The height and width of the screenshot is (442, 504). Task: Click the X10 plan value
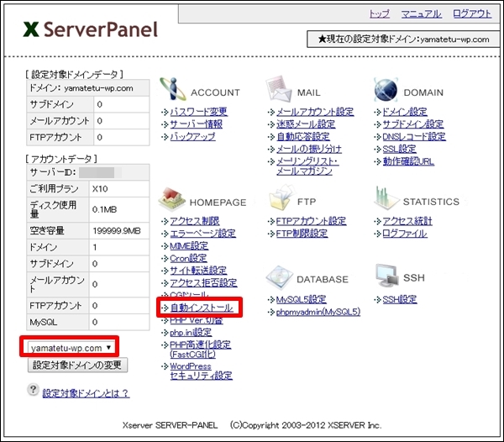[100, 189]
